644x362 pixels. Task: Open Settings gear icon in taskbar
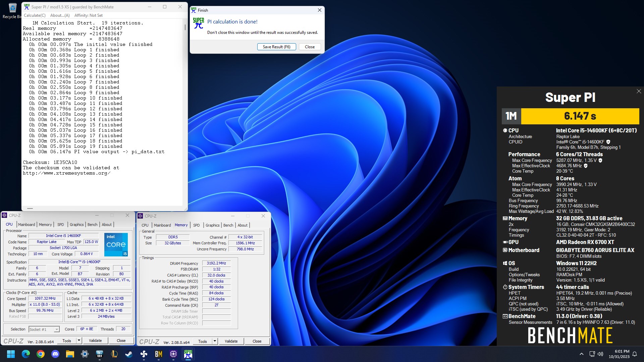85,354
